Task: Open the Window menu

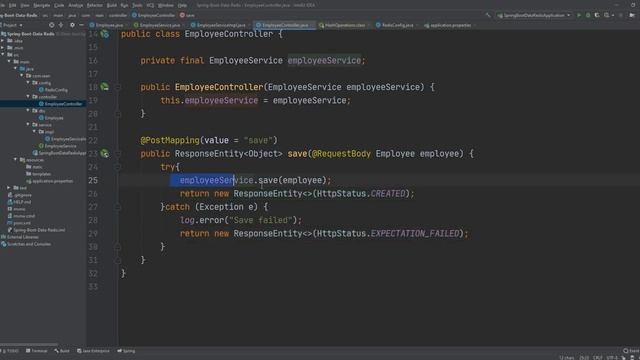Action: coord(166,5)
